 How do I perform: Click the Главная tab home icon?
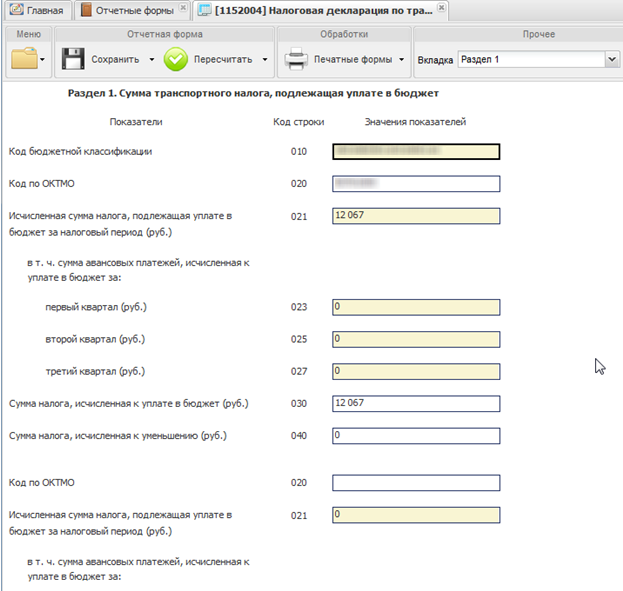16,10
